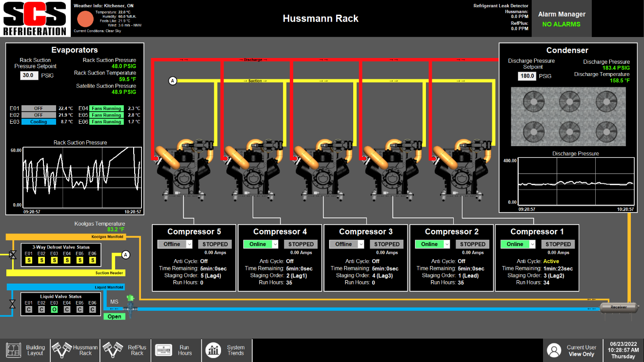Image resolution: width=644 pixels, height=362 pixels.
Task: Open Building Layout navigation icon
Action: [14, 350]
